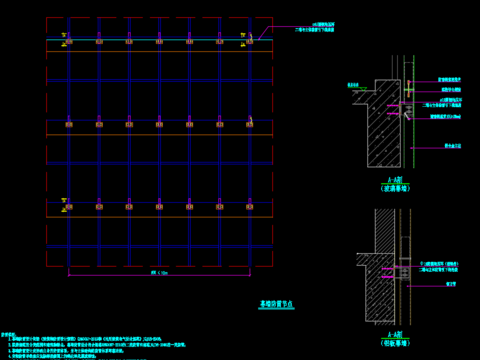The image size is (480, 360).
Task: Click the lowest cyan label in glass section
Action: click(453, 146)
